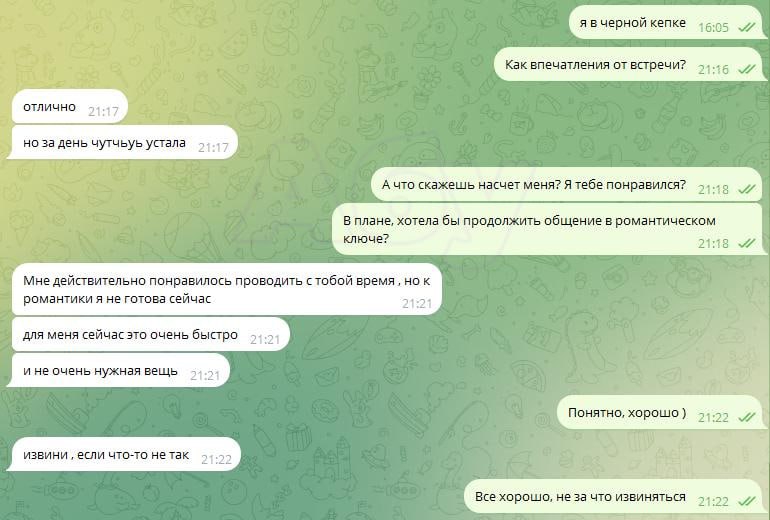
Task: Click the 16:05 timestamp on the first message
Action: [x=714, y=27]
